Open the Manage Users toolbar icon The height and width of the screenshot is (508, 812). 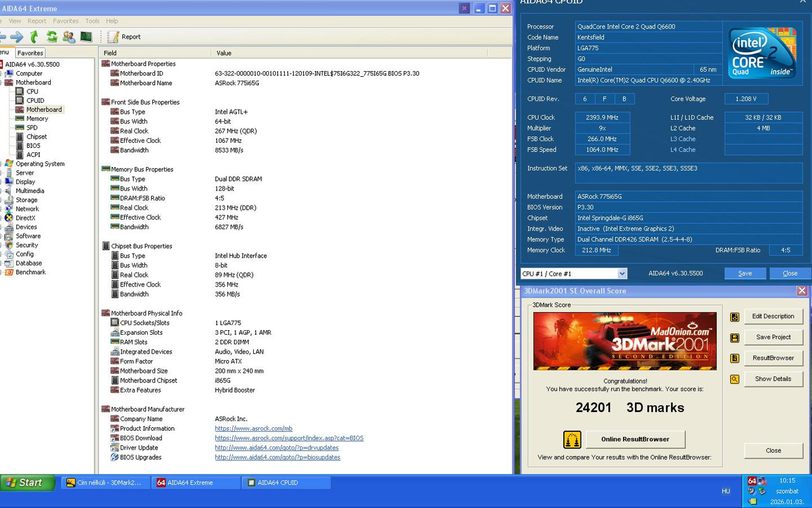click(x=69, y=37)
